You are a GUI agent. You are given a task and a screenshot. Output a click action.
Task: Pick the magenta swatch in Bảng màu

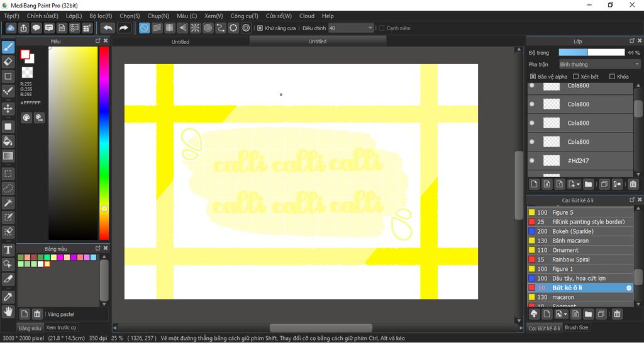point(60,258)
